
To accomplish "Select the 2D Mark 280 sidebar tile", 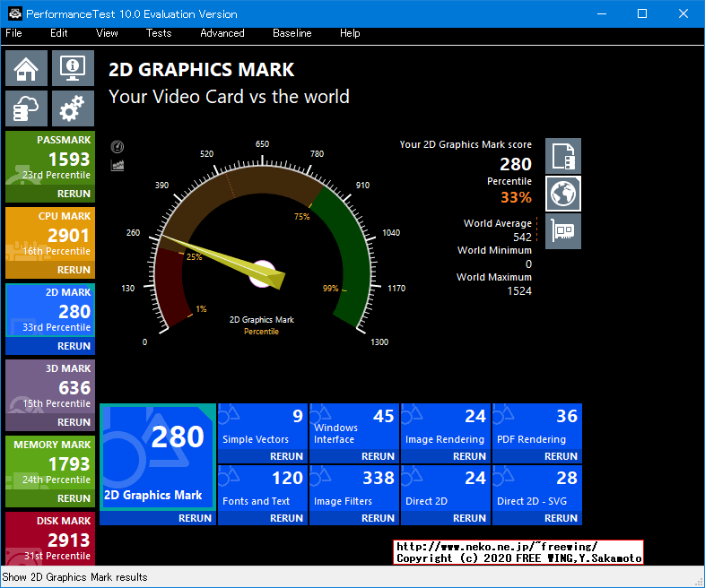I will point(50,310).
